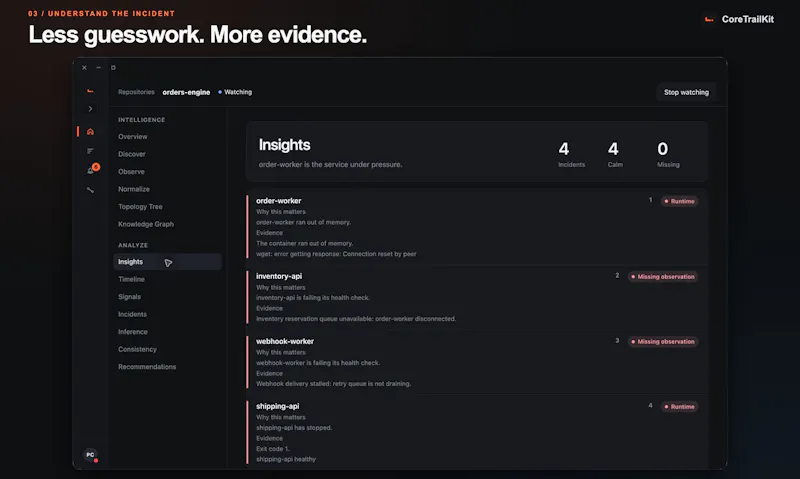Open the shipping-api insight entry

477,432
